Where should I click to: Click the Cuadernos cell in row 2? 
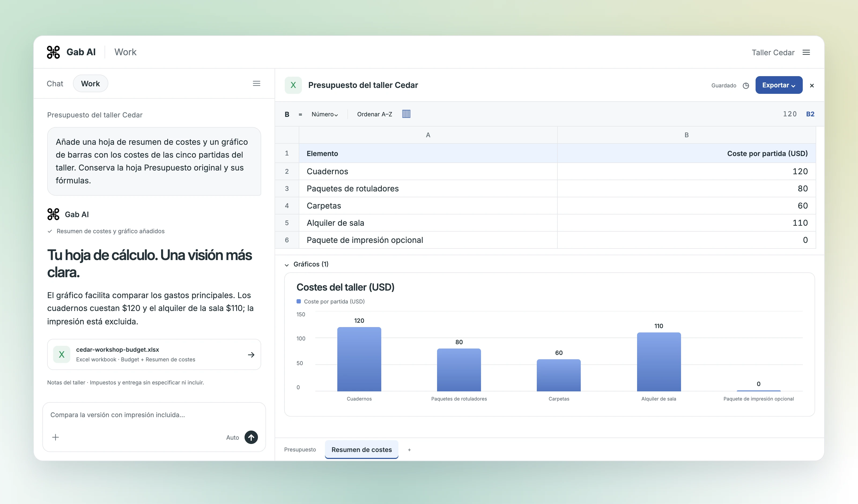click(x=428, y=171)
